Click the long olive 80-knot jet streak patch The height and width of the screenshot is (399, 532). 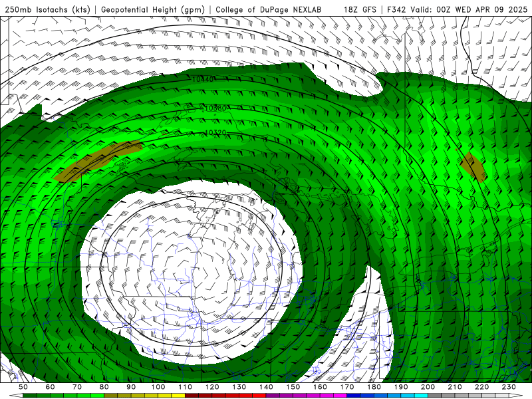coord(98,161)
